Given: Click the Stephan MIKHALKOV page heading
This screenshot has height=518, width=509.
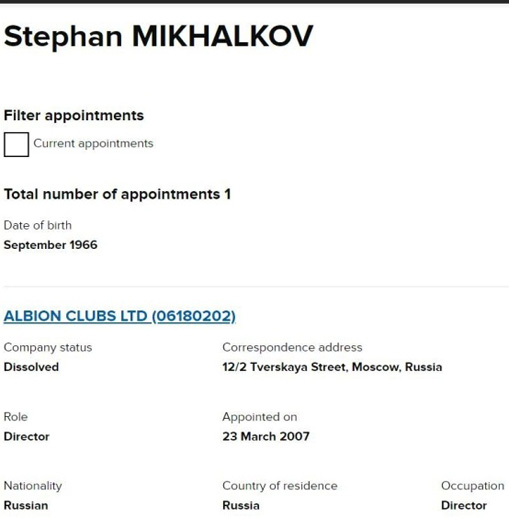Looking at the screenshot, I should [x=158, y=37].
